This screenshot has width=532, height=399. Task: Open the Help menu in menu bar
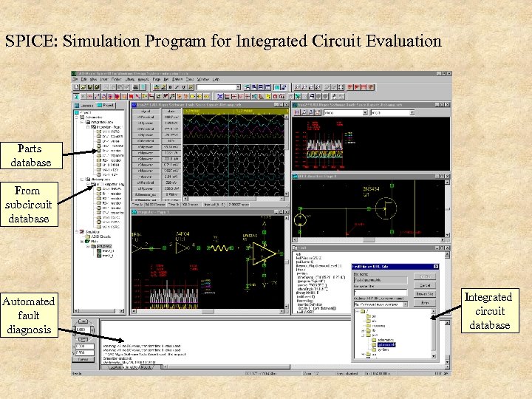pos(216,79)
